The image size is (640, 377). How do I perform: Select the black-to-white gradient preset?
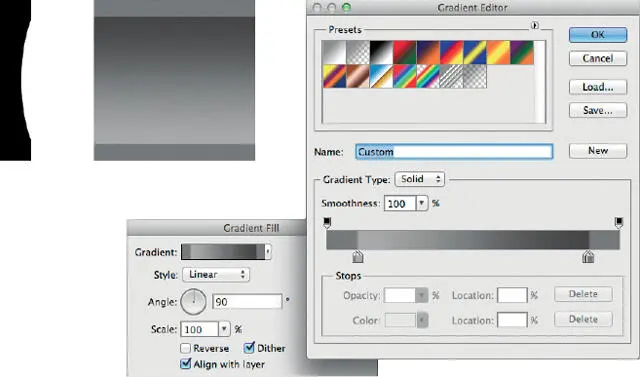click(381, 52)
